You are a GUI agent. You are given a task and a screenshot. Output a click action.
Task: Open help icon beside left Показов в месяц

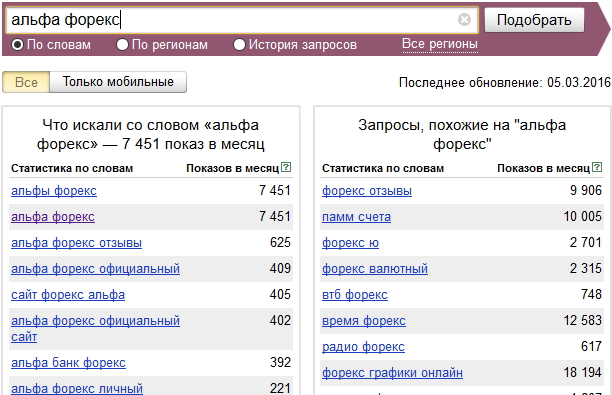tap(286, 167)
